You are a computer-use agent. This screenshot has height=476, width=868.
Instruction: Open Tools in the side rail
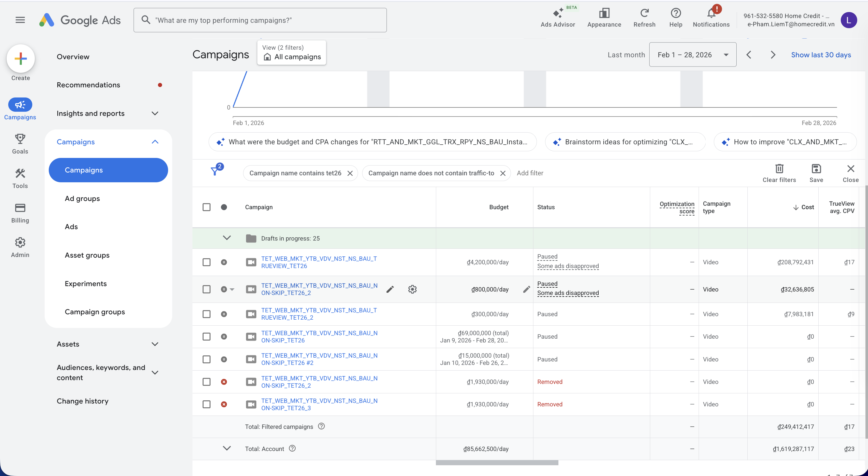click(x=20, y=178)
